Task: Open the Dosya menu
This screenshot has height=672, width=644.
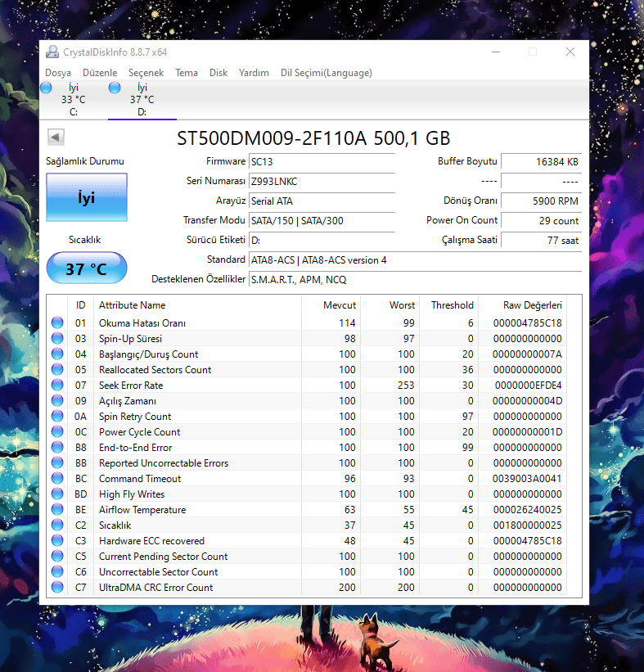Action: coord(58,73)
